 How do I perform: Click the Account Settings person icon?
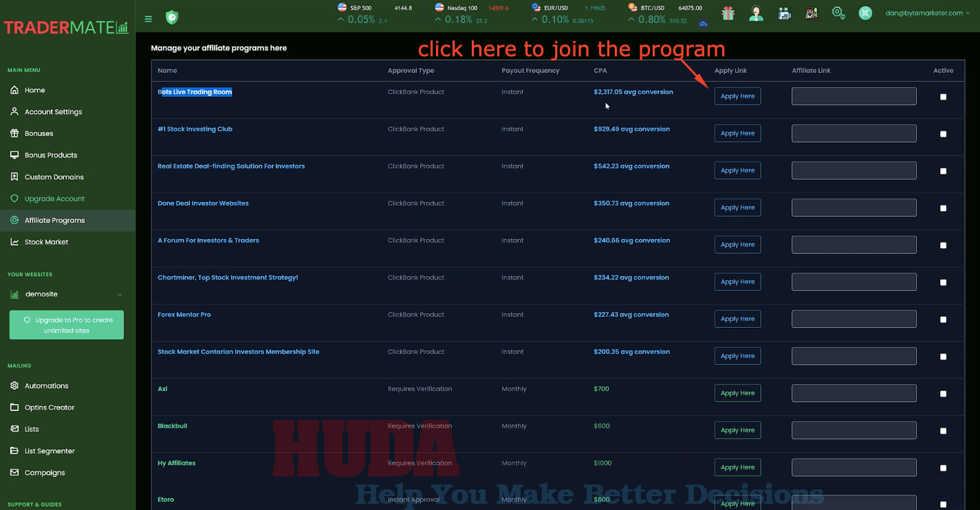[x=14, y=111]
